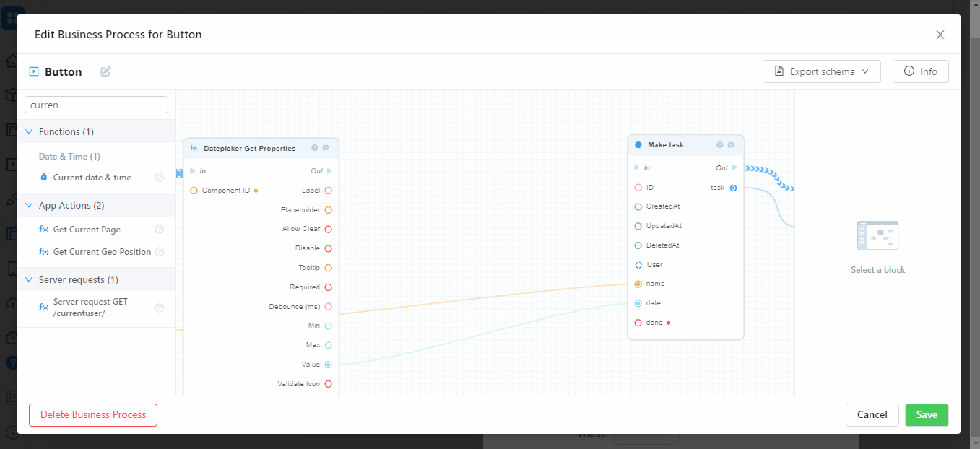Collapse the App Actions (2) section

pos(30,206)
